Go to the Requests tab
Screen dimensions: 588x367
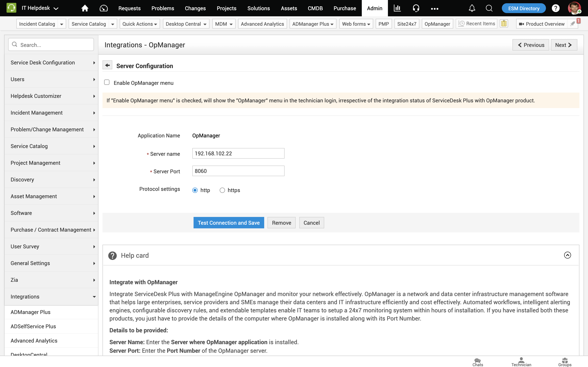click(x=129, y=8)
